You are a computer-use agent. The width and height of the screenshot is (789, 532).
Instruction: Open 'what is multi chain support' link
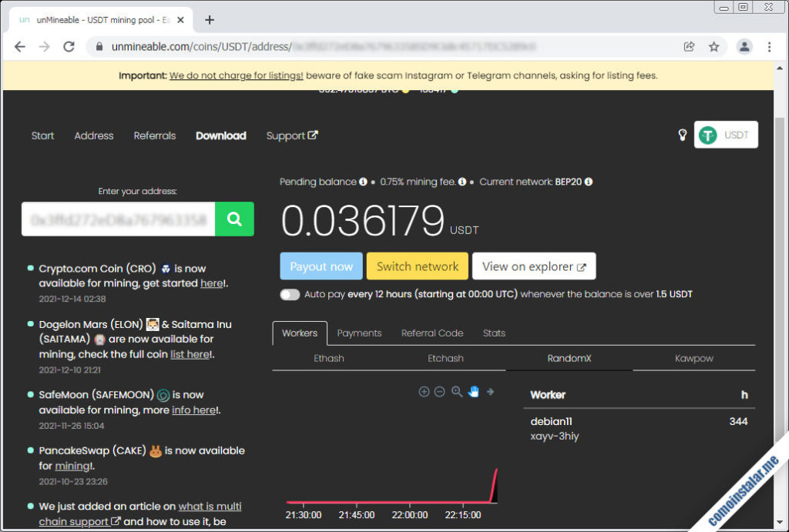(x=140, y=514)
